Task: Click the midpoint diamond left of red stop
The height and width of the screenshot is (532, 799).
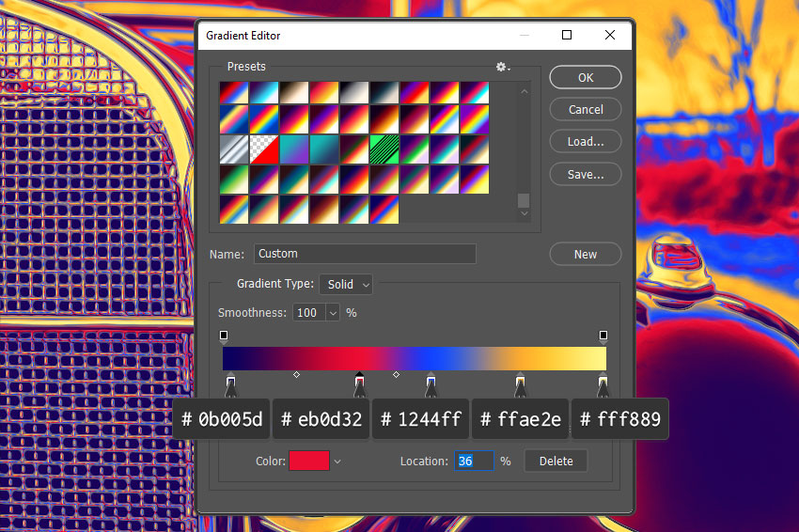Action: coord(296,374)
